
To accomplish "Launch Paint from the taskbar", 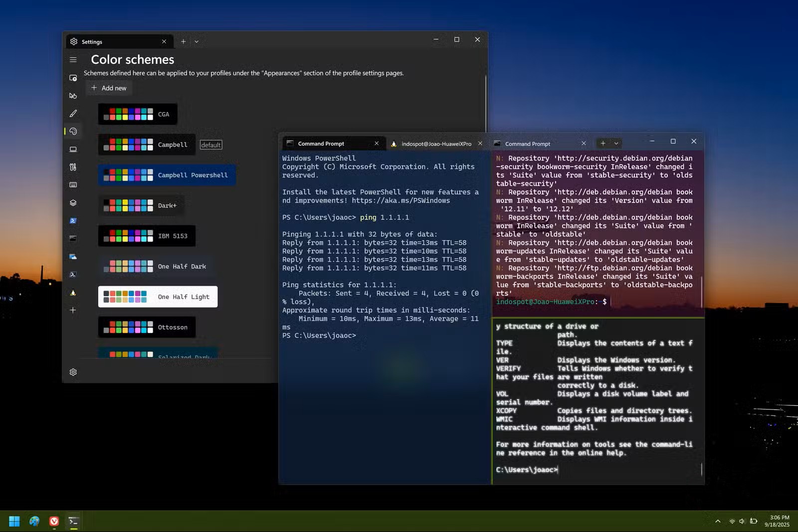I will coord(34,521).
